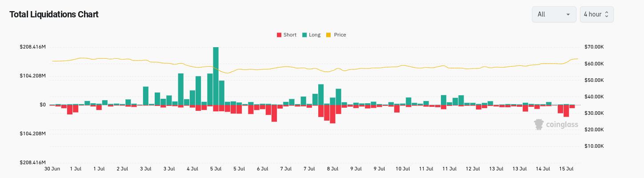Click the coinglass watermark logo

pos(539,124)
